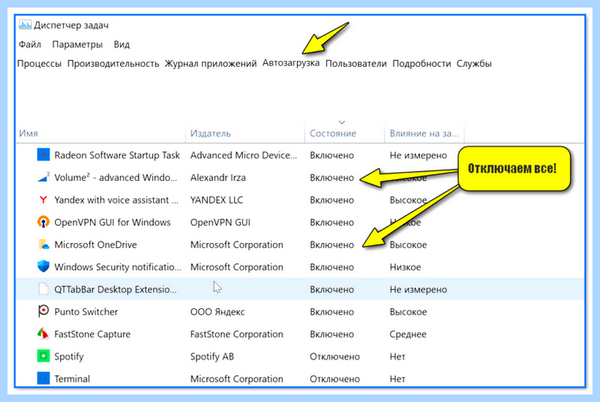
Task: Click the Yandex red Y icon
Action: pyautogui.click(x=43, y=200)
